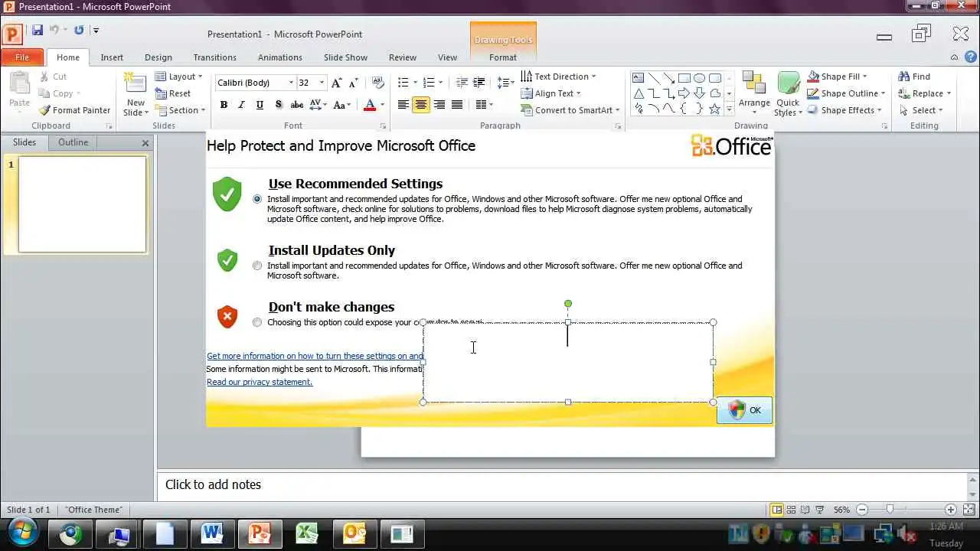This screenshot has height=551, width=980.
Task: Expand Section dropdown
Action: [181, 110]
